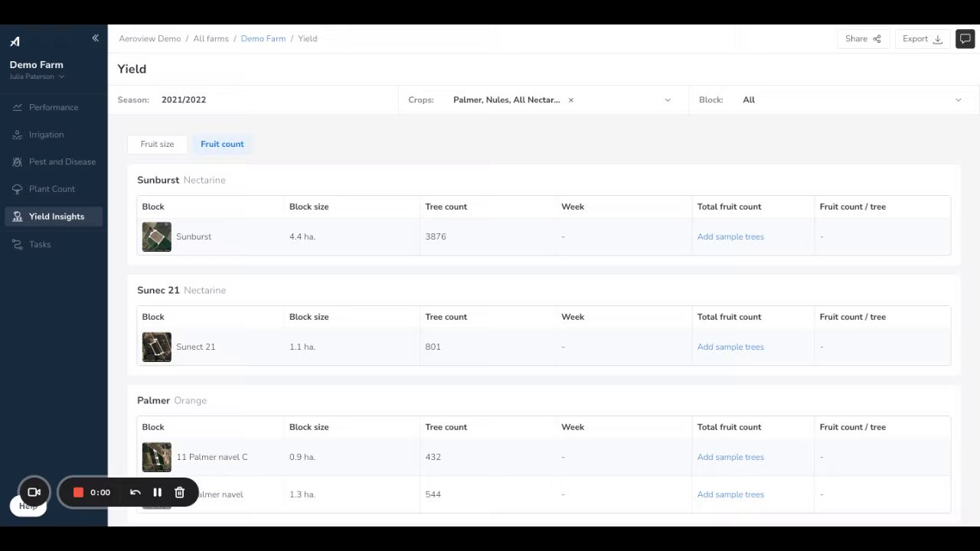The width and height of the screenshot is (980, 551).
Task: Click Palmer Orange section heading
Action: click(x=172, y=400)
